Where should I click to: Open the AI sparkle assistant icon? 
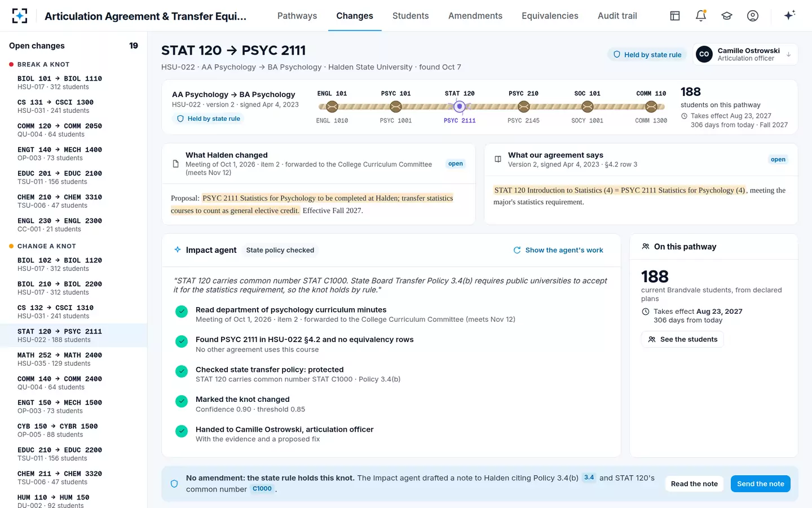[789, 15]
